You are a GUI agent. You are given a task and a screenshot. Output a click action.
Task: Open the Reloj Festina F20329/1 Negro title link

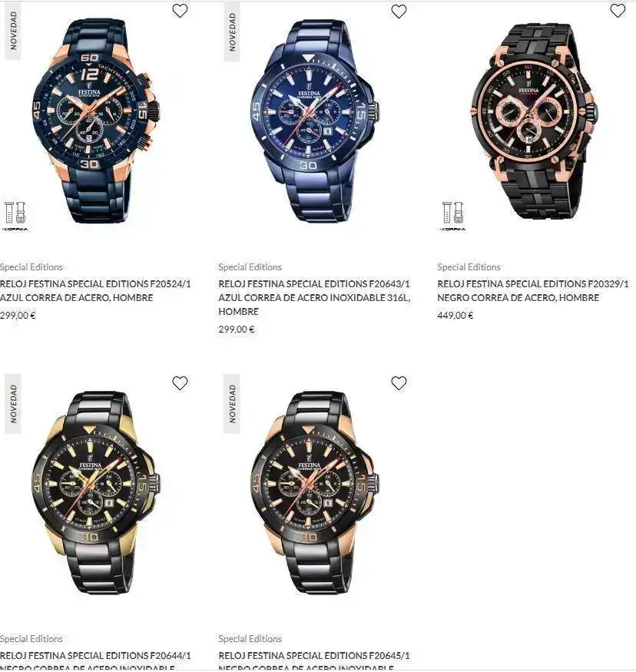click(x=533, y=290)
